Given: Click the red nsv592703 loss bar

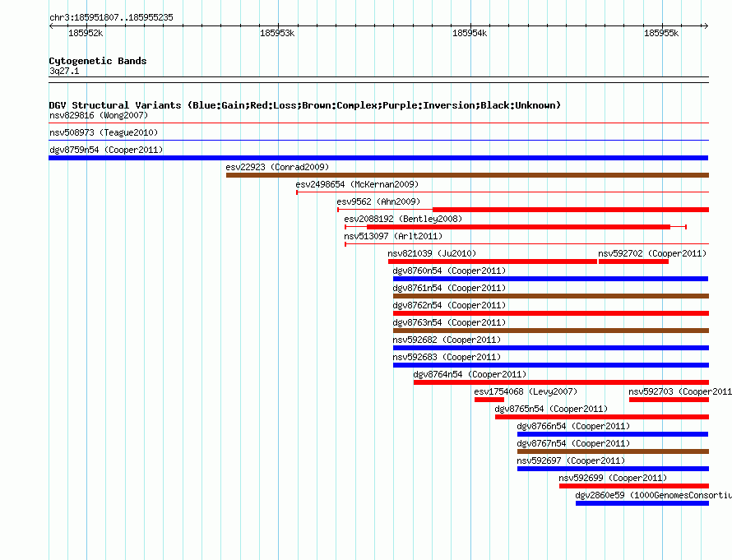Looking at the screenshot, I should coord(669,400).
